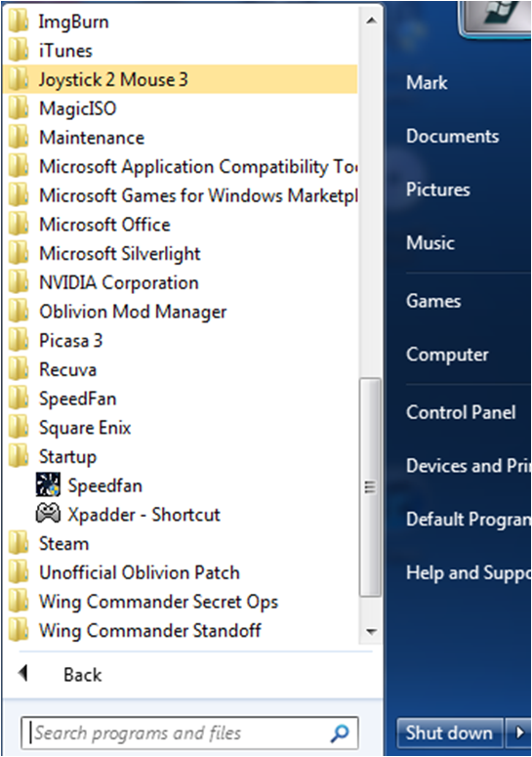Click the iTunes folder icon
The image size is (532, 757).
click(x=19, y=50)
